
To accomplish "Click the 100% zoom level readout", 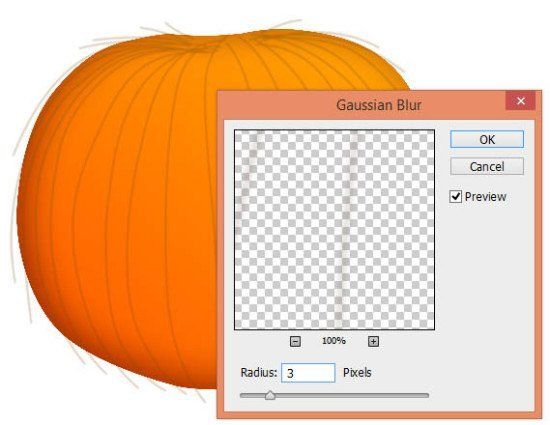I will coord(334,341).
